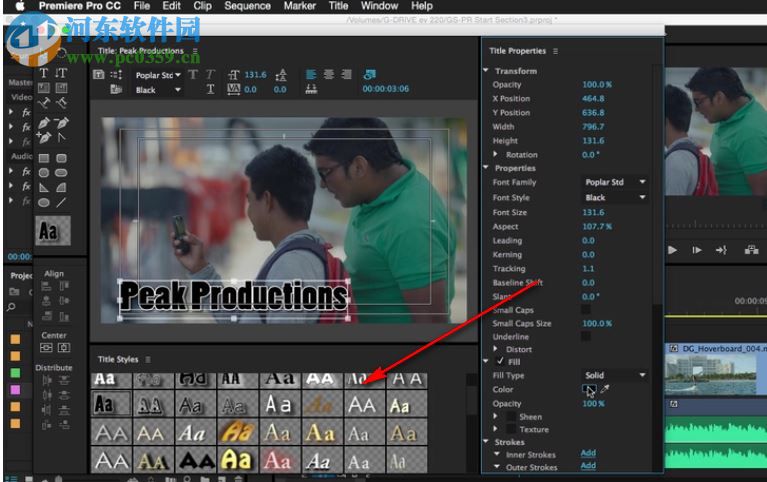This screenshot has height=482, width=767.
Task: Select the Rounded Corner Rectangle tool
Action: click(x=61, y=158)
